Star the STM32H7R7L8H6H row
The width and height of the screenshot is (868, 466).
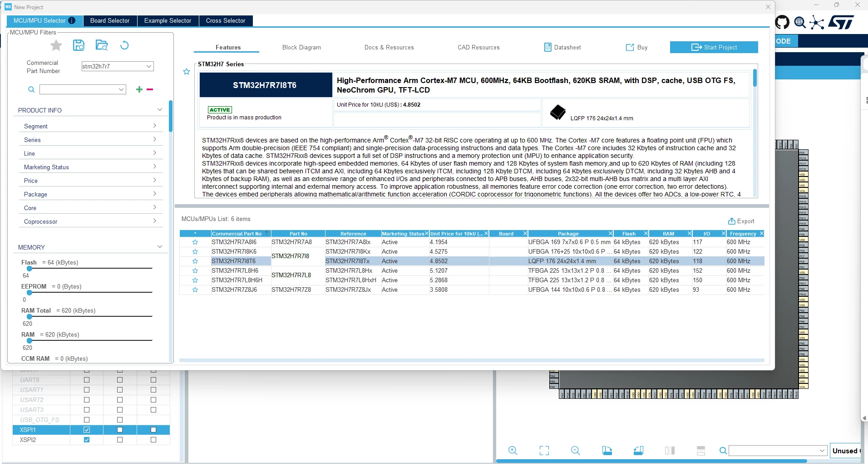[195, 280]
